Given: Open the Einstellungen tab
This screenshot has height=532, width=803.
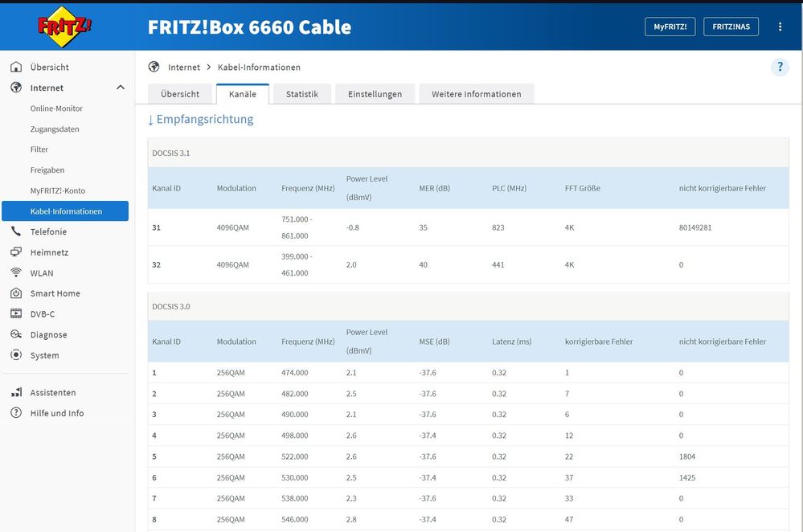Looking at the screenshot, I should click(375, 94).
